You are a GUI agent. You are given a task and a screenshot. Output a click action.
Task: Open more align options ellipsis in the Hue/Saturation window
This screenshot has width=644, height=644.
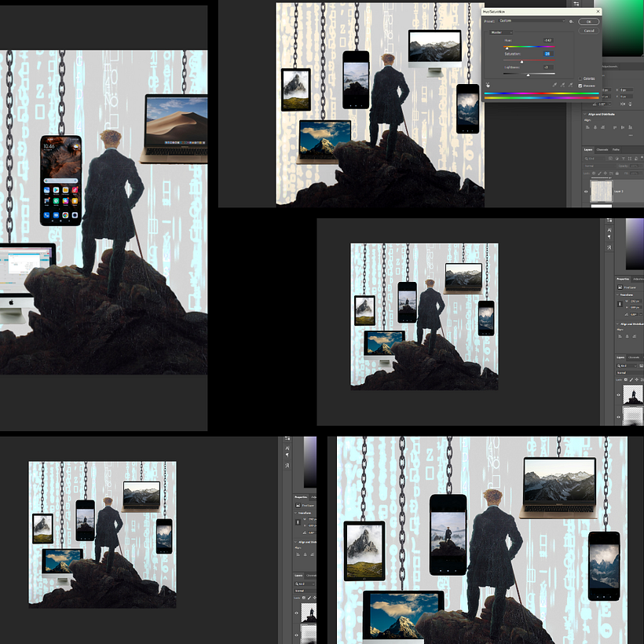coord(631,135)
